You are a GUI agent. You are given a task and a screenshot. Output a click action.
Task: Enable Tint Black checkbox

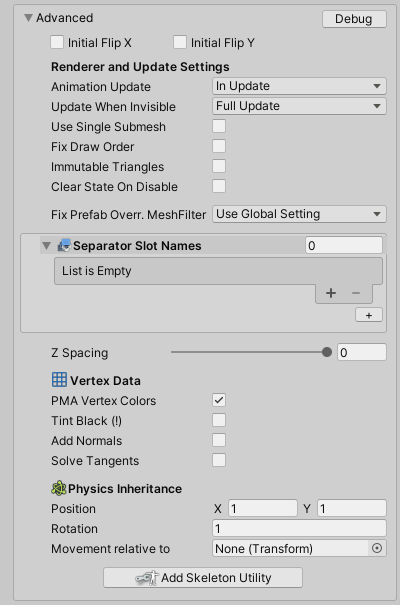coord(219,420)
